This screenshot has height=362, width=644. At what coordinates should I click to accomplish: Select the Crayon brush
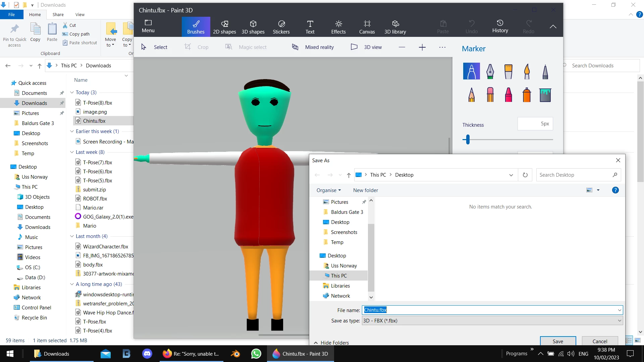pyautogui.click(x=508, y=95)
